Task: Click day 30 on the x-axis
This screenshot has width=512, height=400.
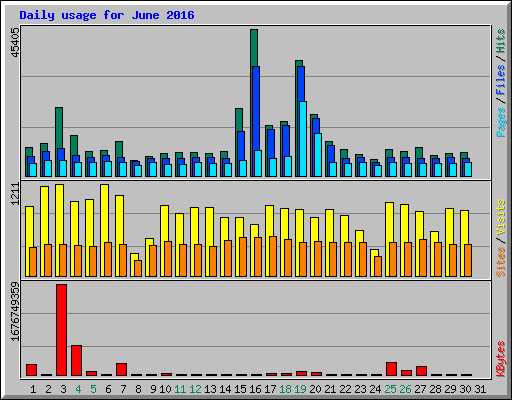Action: tap(465, 389)
